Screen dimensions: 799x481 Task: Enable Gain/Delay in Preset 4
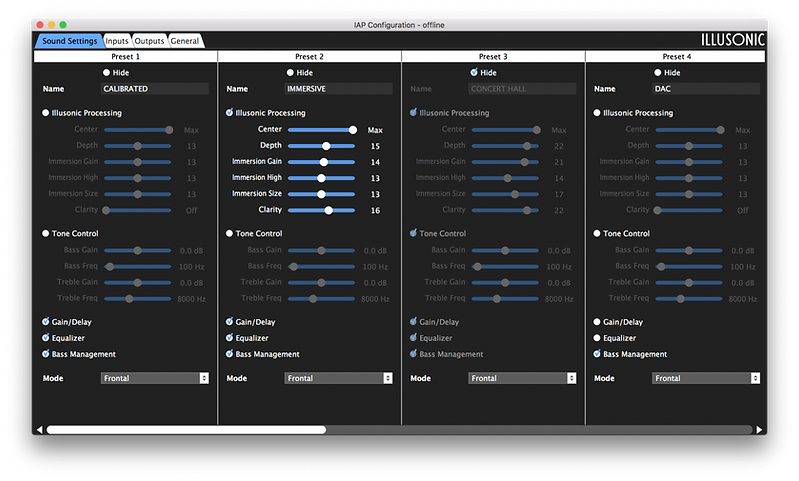point(598,322)
